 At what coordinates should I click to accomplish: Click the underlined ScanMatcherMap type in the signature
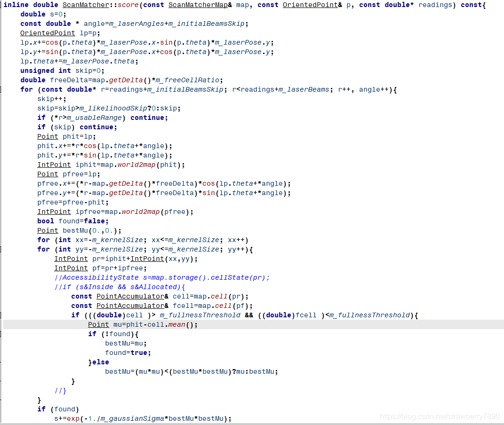[x=198, y=5]
